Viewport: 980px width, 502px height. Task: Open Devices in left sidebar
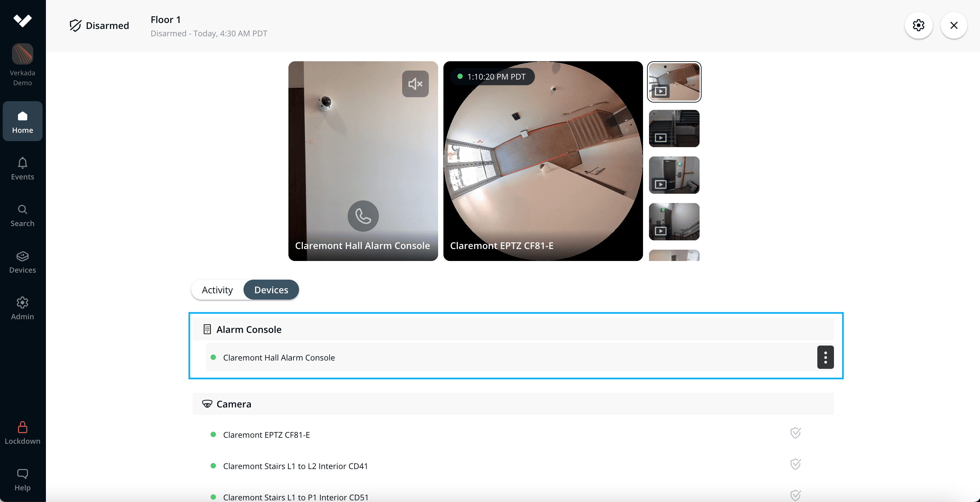pyautogui.click(x=22, y=262)
